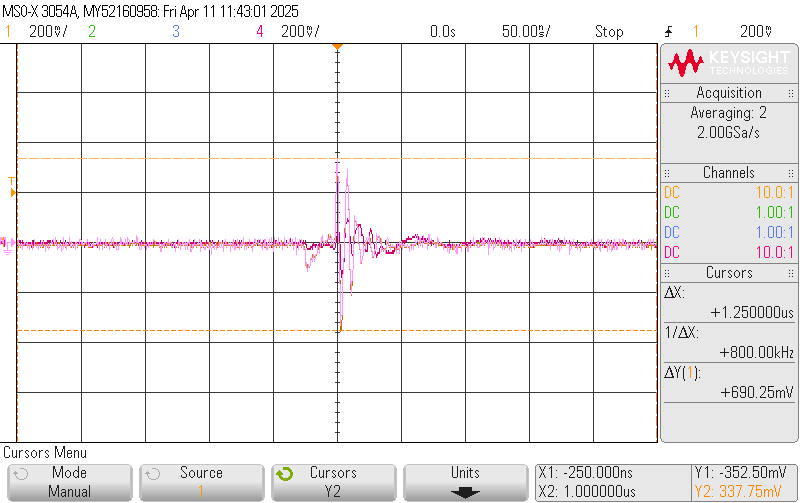Click the 0.0s delay time value
The image size is (800, 503).
point(442,32)
